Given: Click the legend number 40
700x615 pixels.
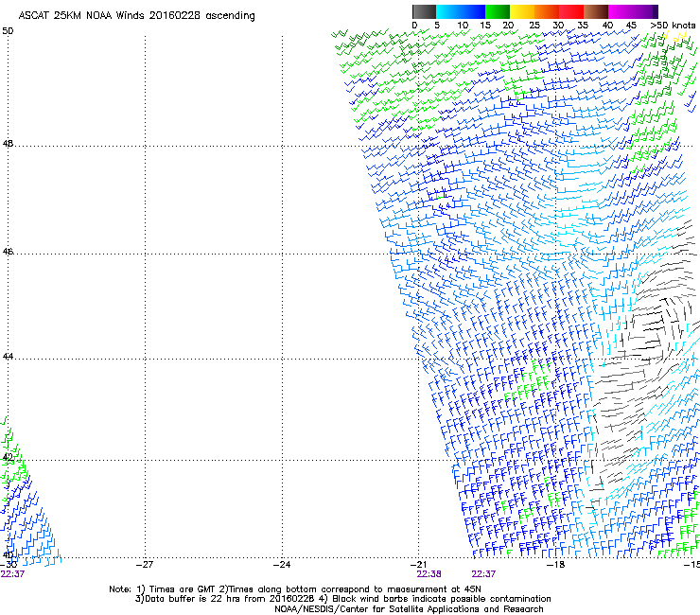Looking at the screenshot, I should (x=607, y=26).
